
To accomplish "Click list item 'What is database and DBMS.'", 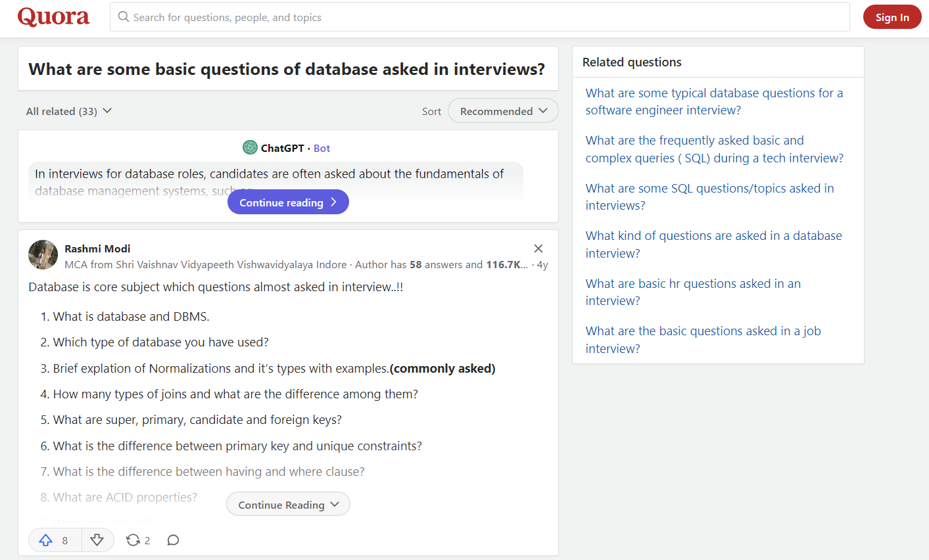I will point(131,317).
